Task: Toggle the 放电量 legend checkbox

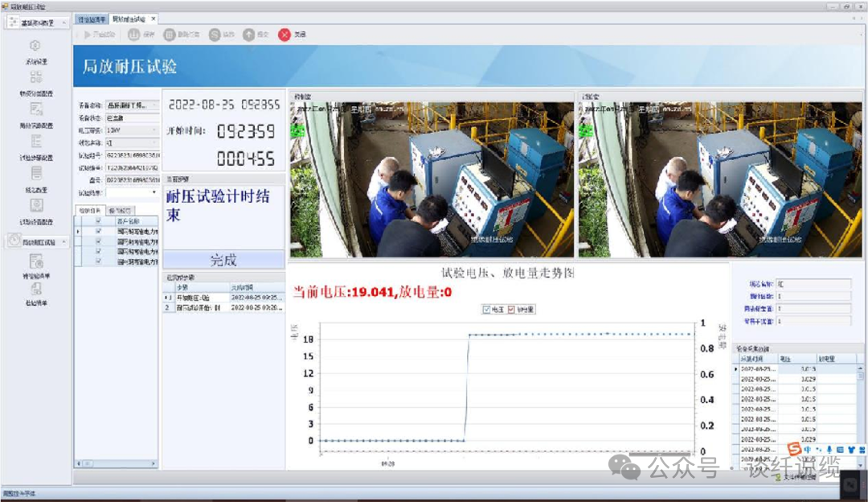Action: coord(510,310)
